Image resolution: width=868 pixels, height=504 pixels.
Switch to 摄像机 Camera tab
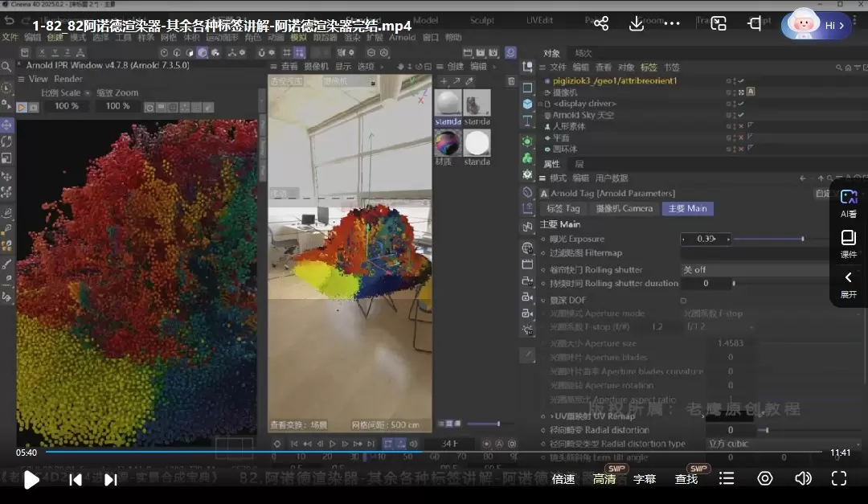pyautogui.click(x=624, y=209)
